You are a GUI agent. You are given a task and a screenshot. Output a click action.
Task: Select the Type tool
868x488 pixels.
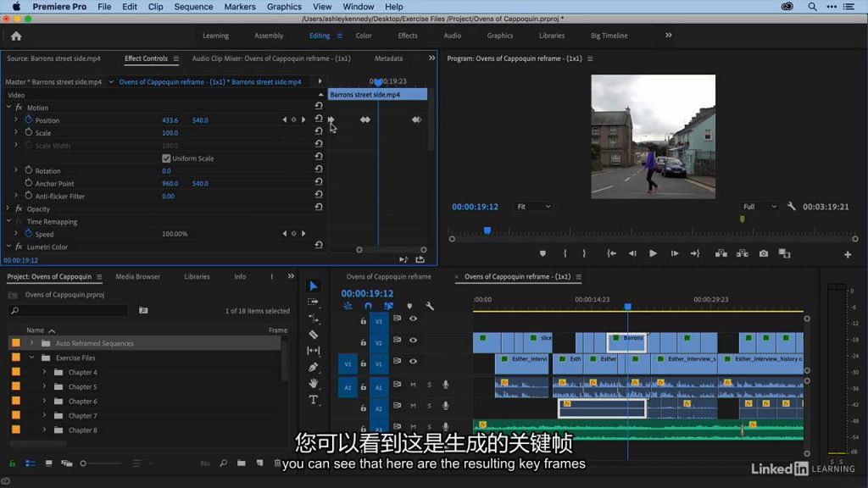coord(314,400)
